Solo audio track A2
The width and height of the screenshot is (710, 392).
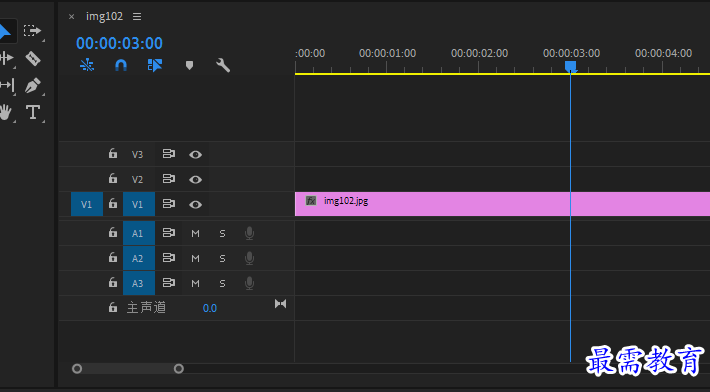[222, 258]
